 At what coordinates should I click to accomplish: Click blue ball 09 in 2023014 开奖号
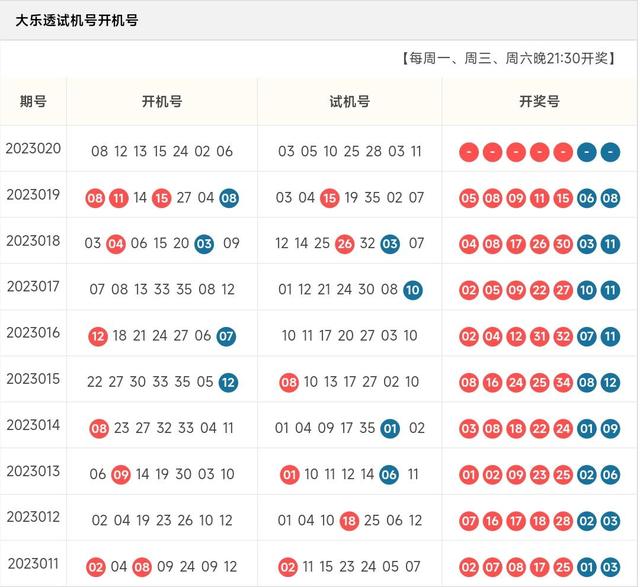click(610, 429)
